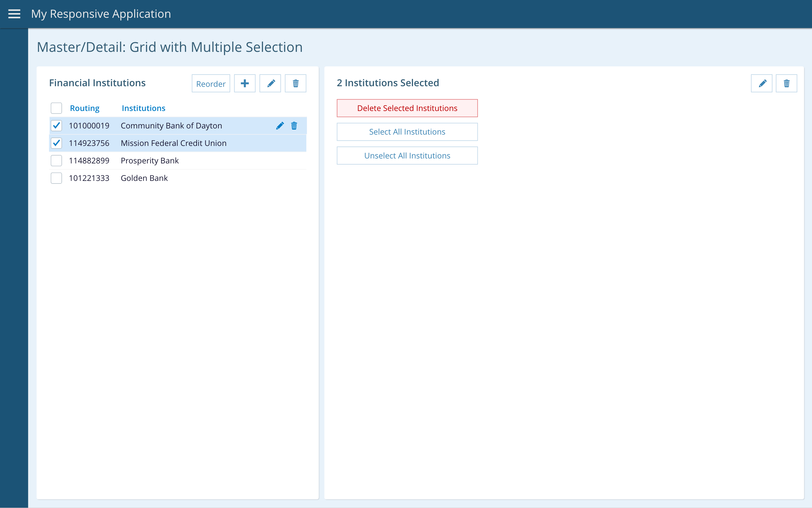Uncheck Community Bank of Dayton checkbox
The width and height of the screenshot is (812, 508).
click(x=57, y=126)
